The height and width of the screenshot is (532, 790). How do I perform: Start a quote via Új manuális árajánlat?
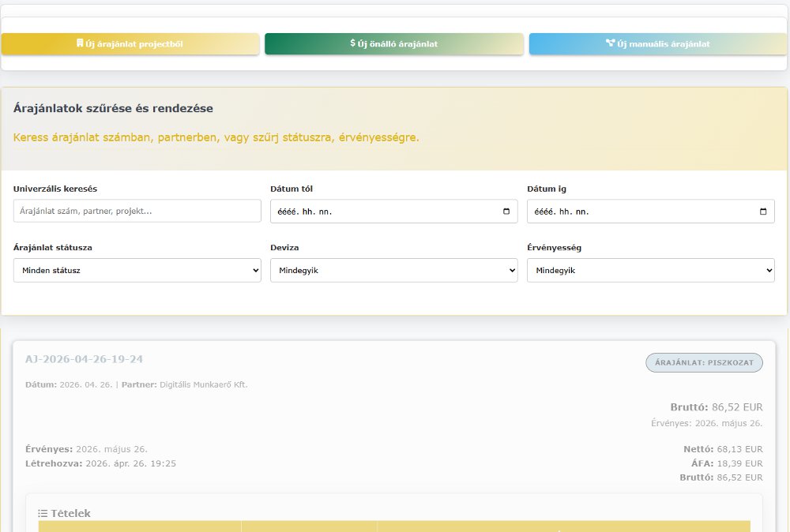[657, 44]
